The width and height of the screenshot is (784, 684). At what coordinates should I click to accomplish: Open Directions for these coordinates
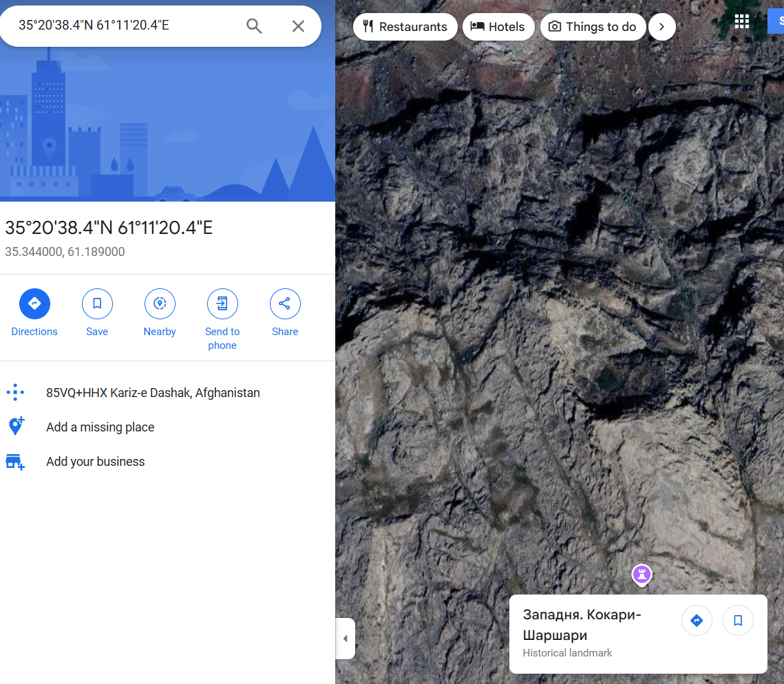34,313
